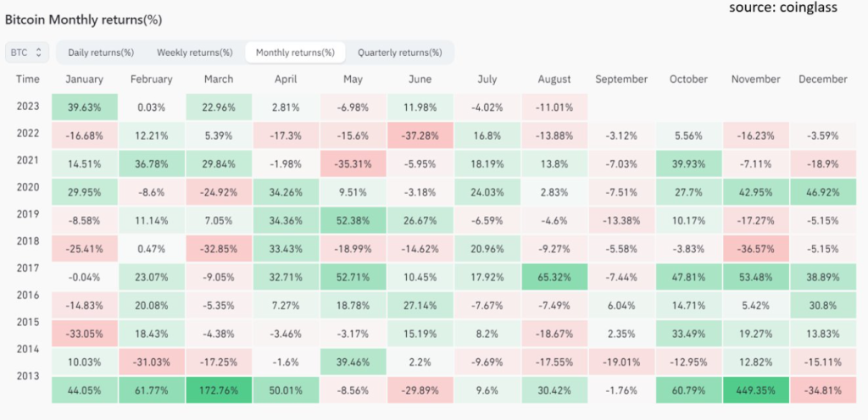Click the Time column header

[27, 80]
